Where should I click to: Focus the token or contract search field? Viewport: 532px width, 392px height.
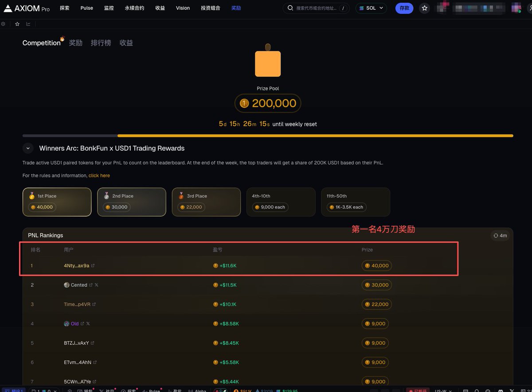pos(316,8)
